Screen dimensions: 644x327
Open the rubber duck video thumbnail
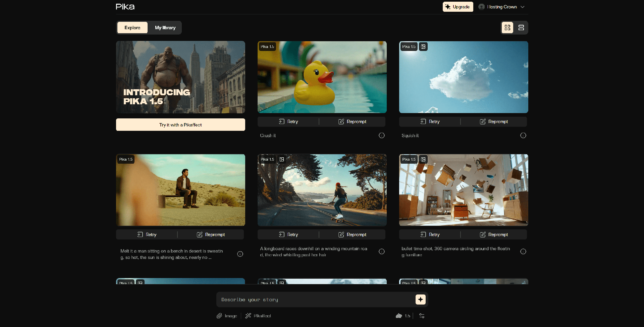click(322, 77)
